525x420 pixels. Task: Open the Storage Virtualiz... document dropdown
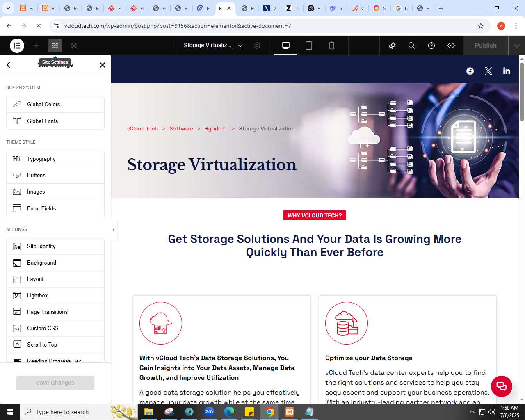click(213, 46)
